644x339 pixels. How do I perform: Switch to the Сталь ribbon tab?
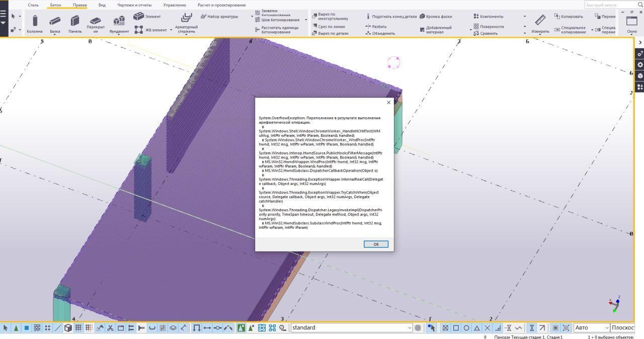coord(33,5)
